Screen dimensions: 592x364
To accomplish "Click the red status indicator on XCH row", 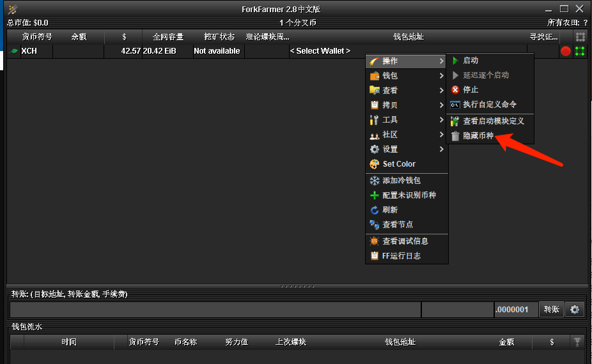I will [x=566, y=51].
